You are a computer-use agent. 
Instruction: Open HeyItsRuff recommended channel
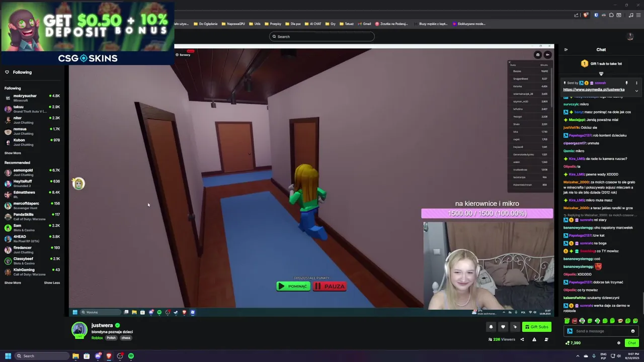[32, 184]
